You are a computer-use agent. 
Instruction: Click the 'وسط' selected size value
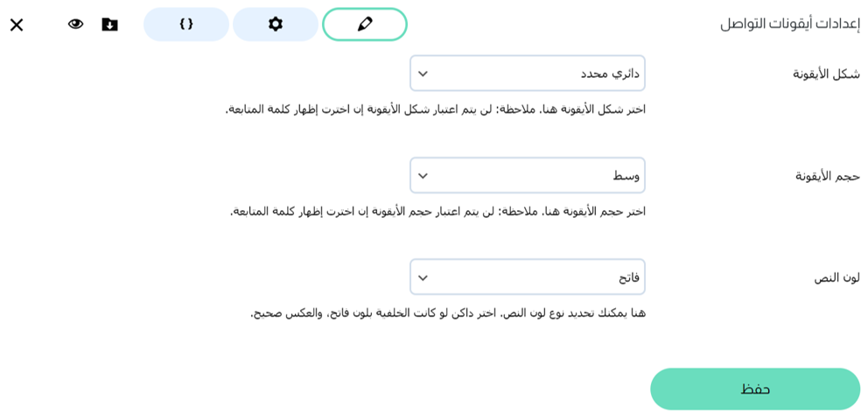[626, 176]
